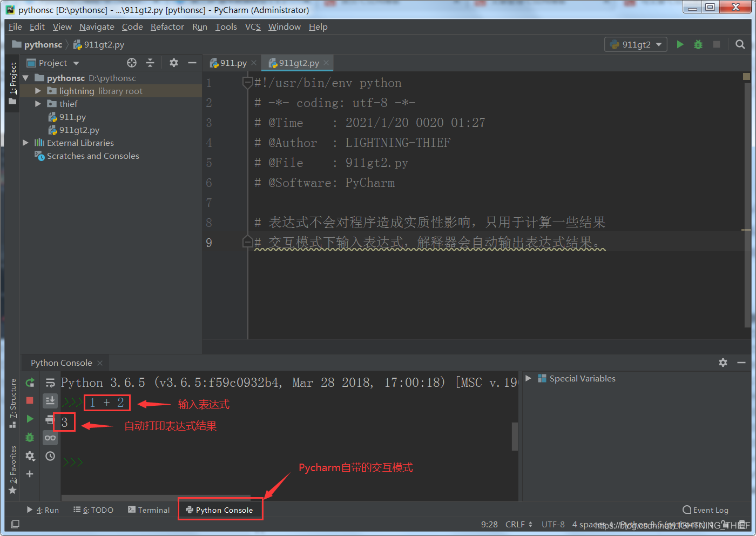The height and width of the screenshot is (536, 756).
Task: Close the 911gt2.py editor tab
Action: (326, 63)
